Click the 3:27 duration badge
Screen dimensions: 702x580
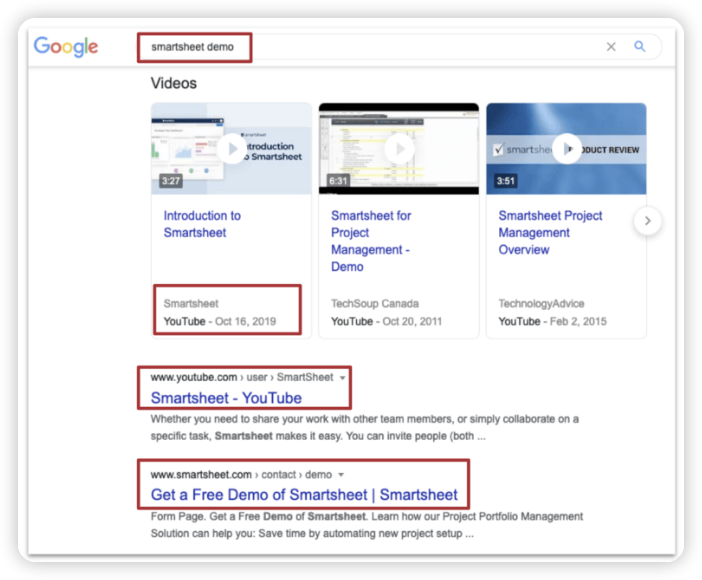(x=171, y=181)
